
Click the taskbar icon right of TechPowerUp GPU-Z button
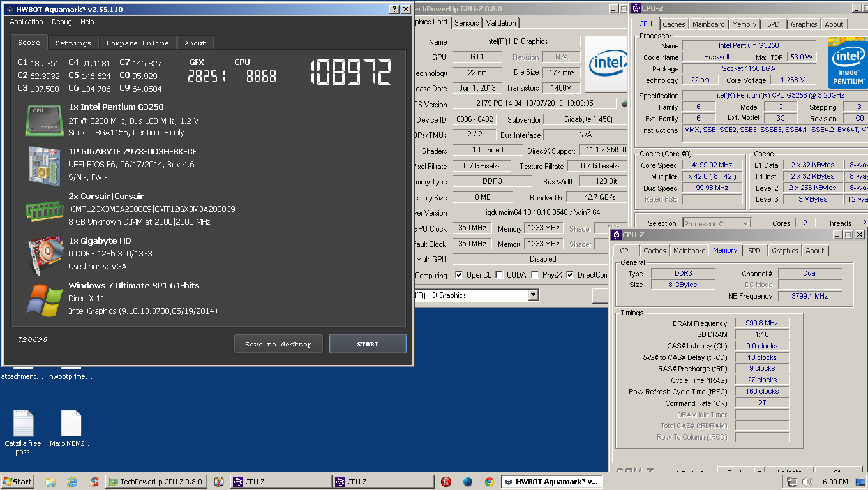coord(218,482)
